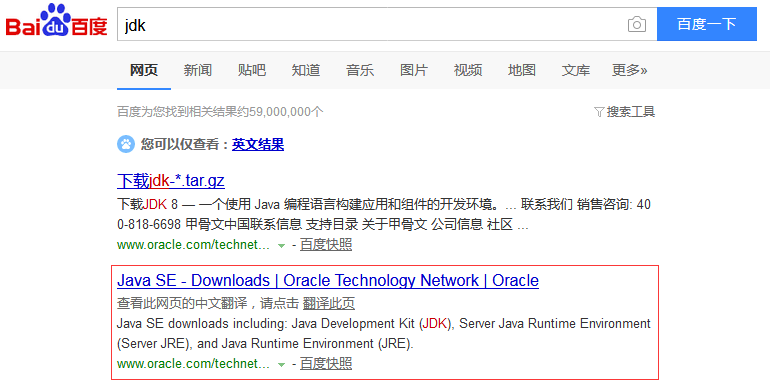Switch to the 新闻 tab
Screen dimensions: 770x385
(x=198, y=70)
